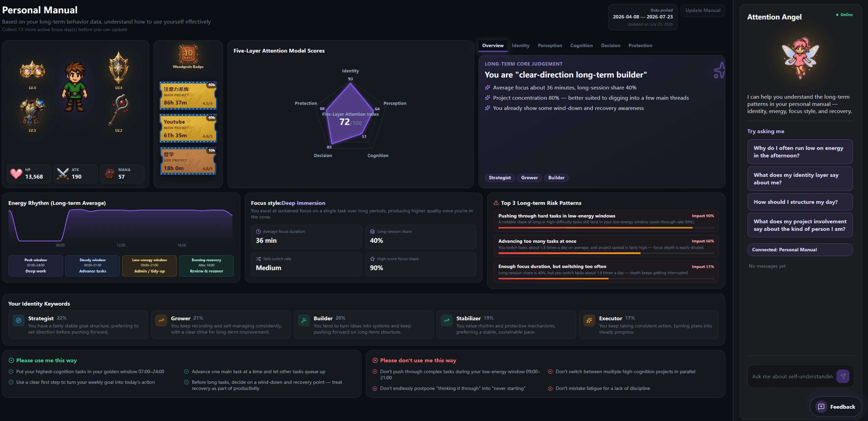Click the golden goggles equipment icon LV.4

click(32, 71)
